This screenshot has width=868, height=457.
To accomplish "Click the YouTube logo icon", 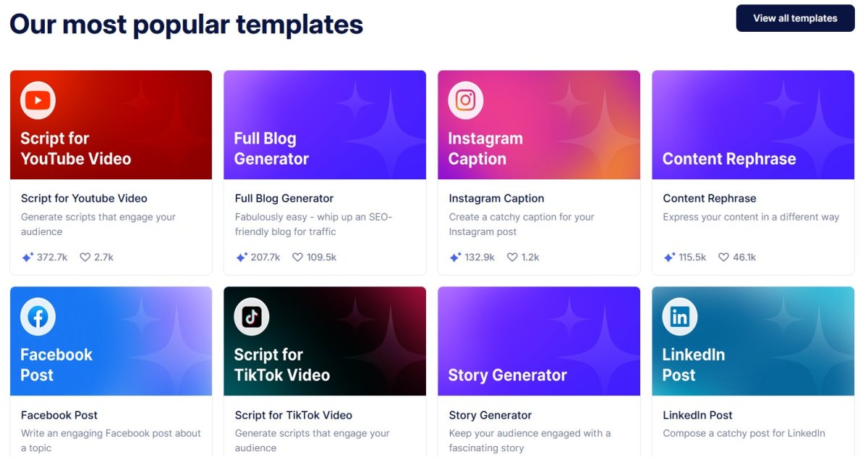I will (38, 100).
